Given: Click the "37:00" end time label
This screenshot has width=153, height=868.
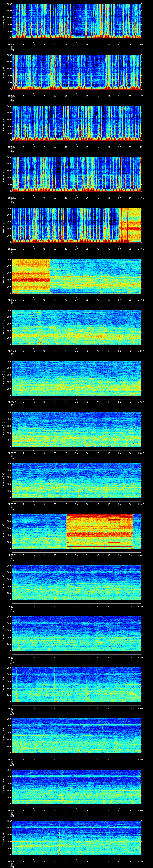Looking at the screenshot, I should [141, 402].
